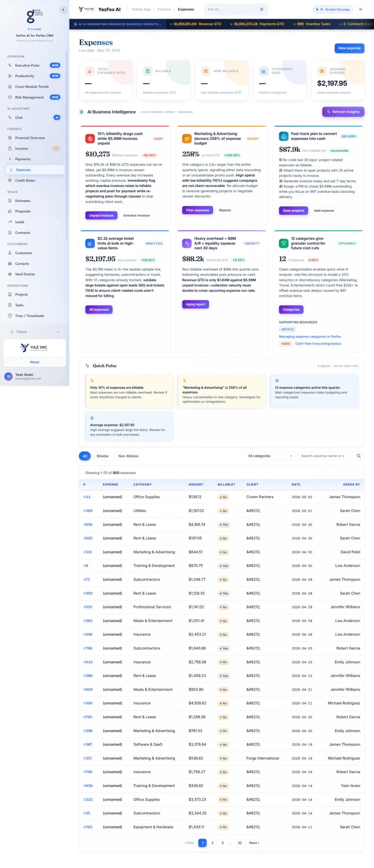Go to page 2 in pagination
The image size is (374, 868).
(212, 843)
